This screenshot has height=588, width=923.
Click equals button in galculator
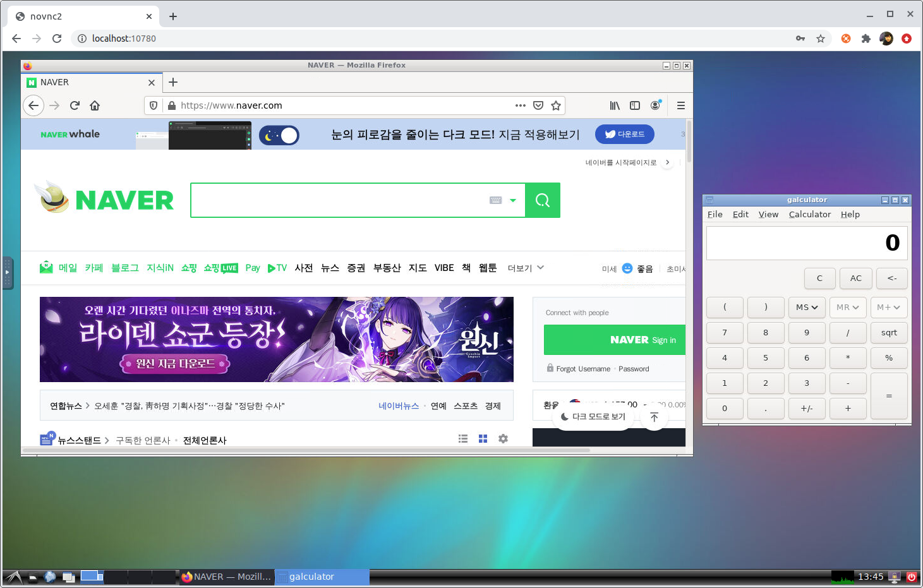pos(889,396)
